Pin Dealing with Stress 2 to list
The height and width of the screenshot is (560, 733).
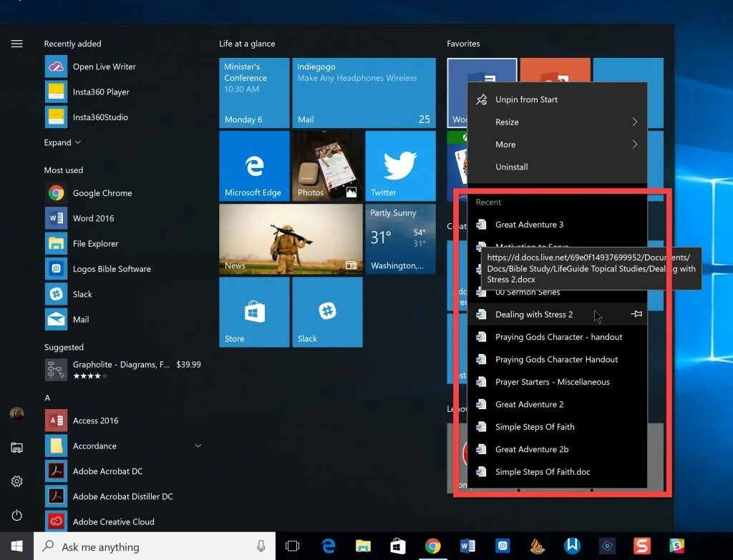tap(636, 314)
